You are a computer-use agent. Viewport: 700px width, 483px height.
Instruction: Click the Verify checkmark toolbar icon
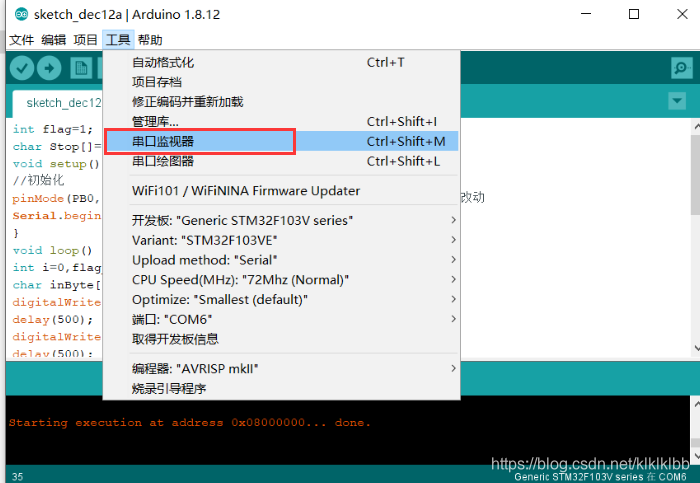click(x=22, y=68)
